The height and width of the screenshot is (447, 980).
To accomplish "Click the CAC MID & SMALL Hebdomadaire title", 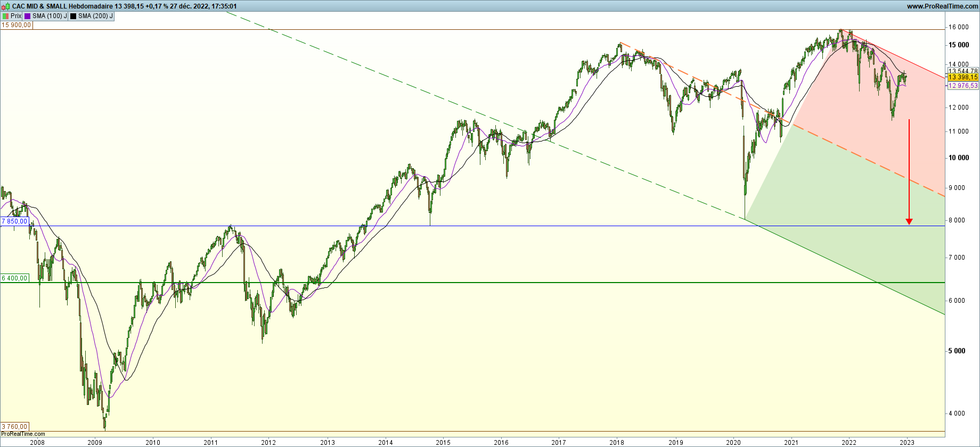I will coord(62,6).
